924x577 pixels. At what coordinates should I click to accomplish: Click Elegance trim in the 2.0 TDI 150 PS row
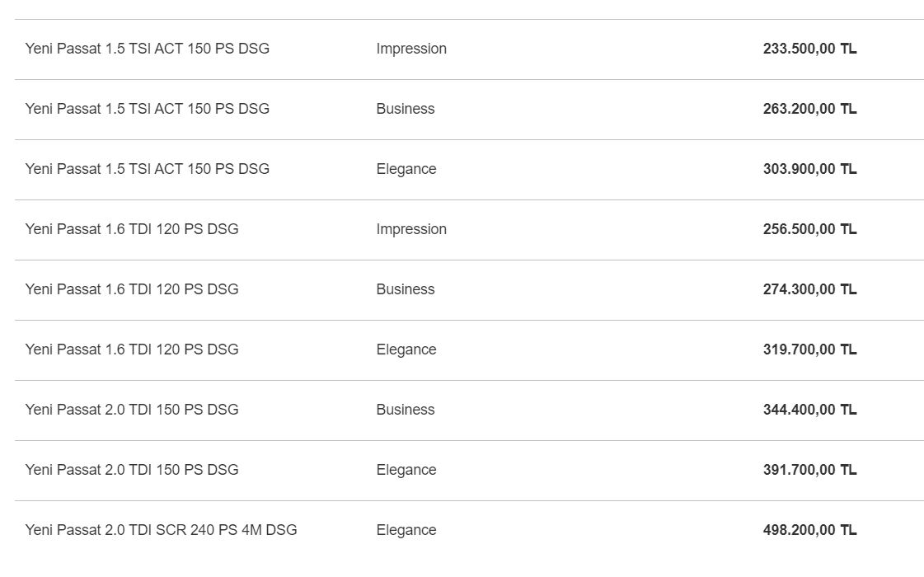coord(406,470)
